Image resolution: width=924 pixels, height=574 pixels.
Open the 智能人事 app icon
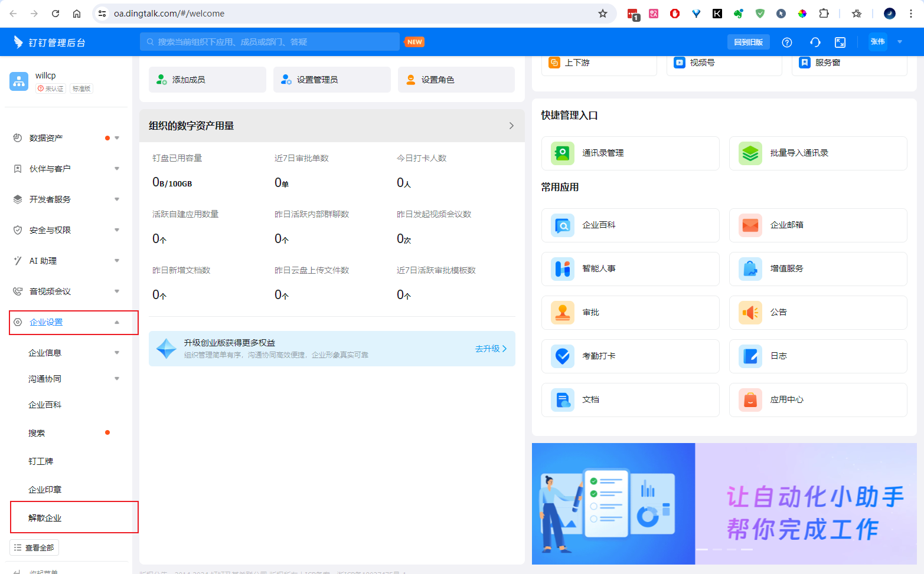pos(562,269)
